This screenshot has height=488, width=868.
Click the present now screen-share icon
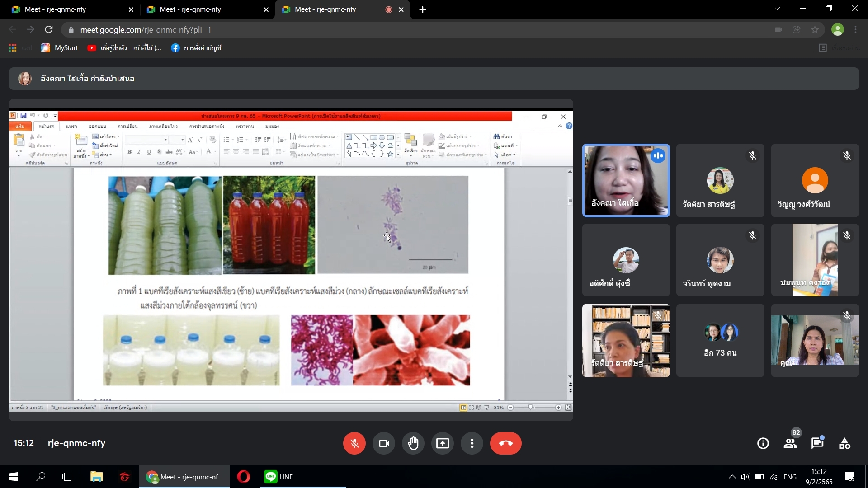[x=443, y=443]
